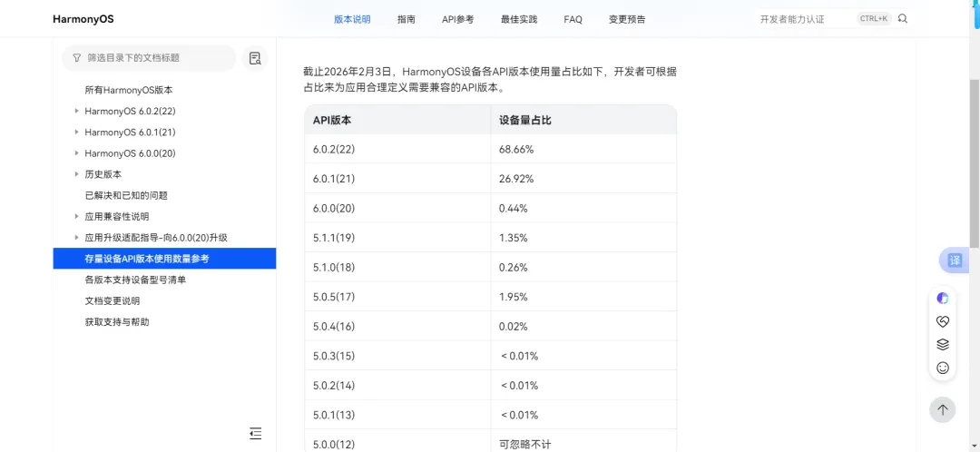Viewport: 980px width, 452px height.
Task: Click the 设备量占比 column header
Action: tap(583, 120)
